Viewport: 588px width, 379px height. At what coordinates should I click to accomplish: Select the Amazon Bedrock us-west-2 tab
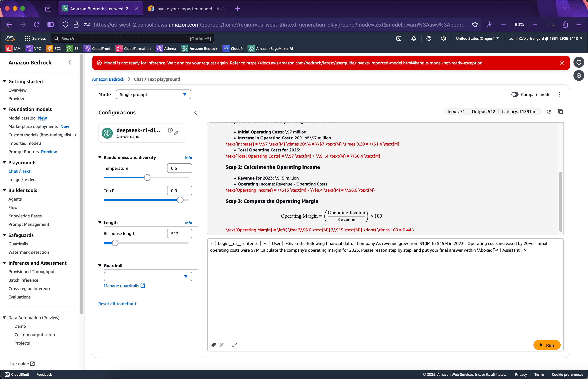point(100,9)
